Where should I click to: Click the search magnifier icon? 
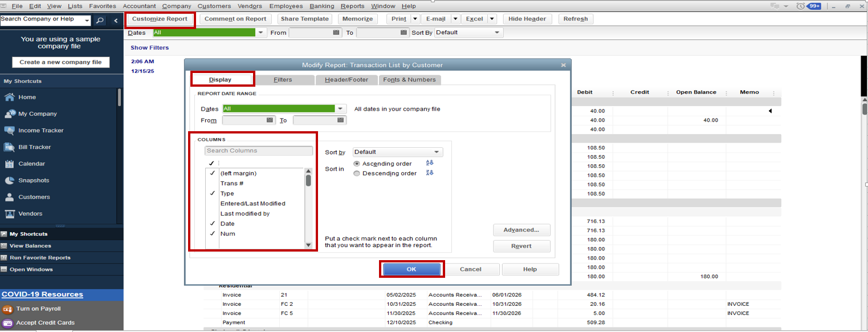[100, 19]
